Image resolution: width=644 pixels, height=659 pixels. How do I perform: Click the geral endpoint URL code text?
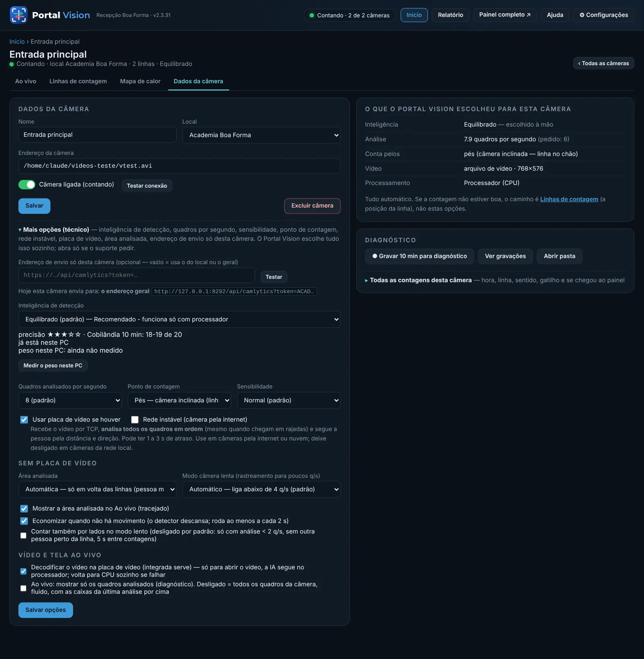(x=234, y=291)
